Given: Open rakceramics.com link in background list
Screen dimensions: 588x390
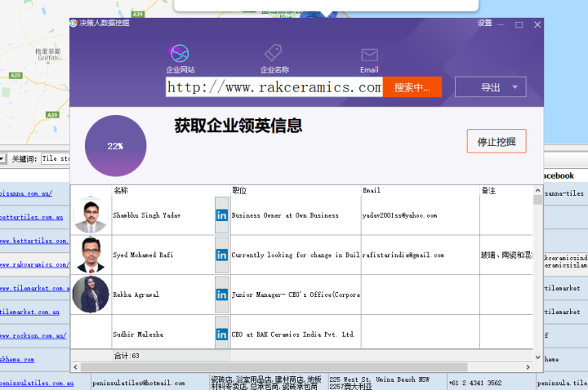Looking at the screenshot, I should coord(34,264).
